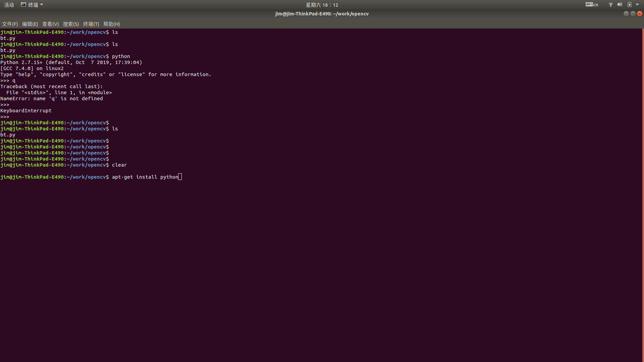The width and height of the screenshot is (644, 362).
Task: Maximize the terminal window
Action: click(x=633, y=14)
